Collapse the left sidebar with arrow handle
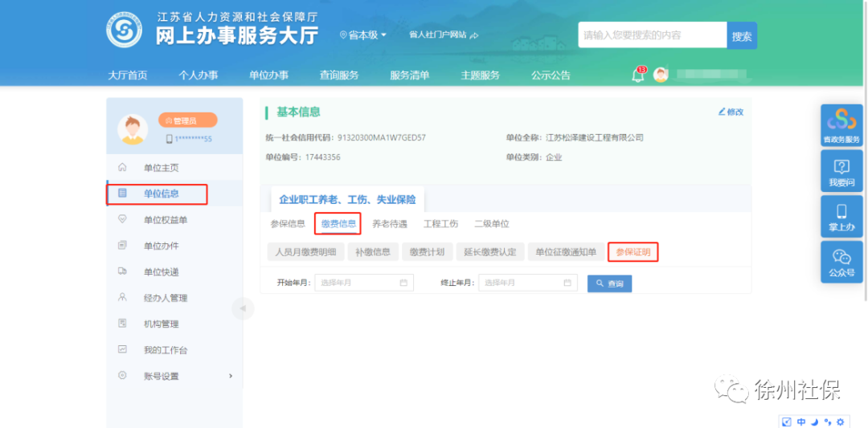The height and width of the screenshot is (428, 868). pos(243,308)
